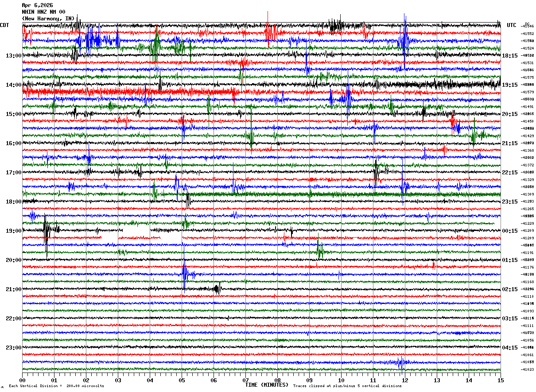Image resolution: width=536 pixels, height=392 pixels.
Task: Click the (New Harmony, IN) location label
Action: 48,19
